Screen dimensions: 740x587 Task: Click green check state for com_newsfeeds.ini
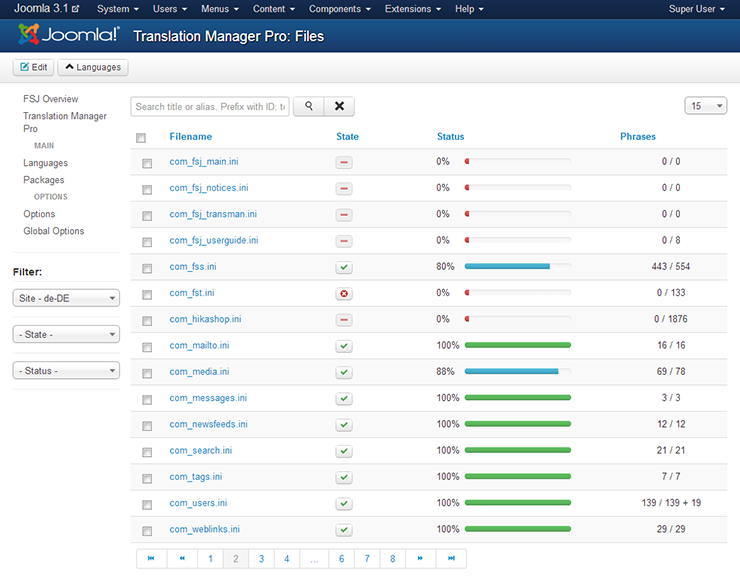click(x=344, y=425)
